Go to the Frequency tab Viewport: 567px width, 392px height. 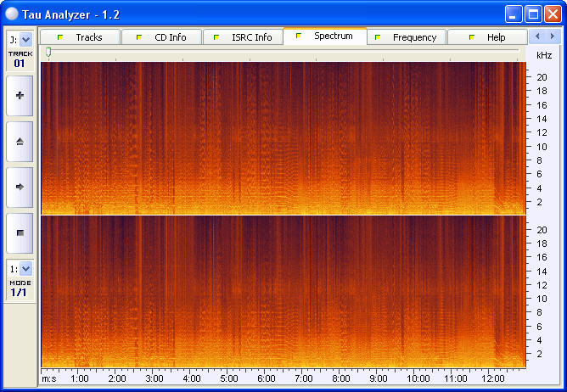pos(406,37)
